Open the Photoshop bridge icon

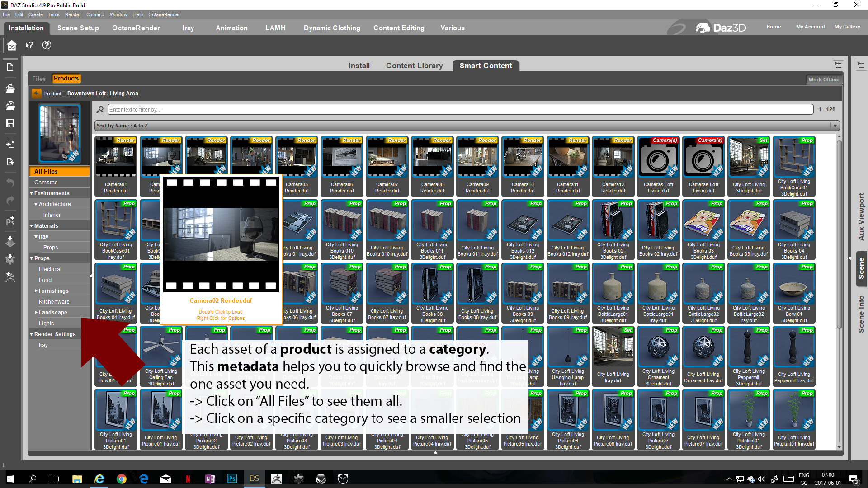[10, 221]
